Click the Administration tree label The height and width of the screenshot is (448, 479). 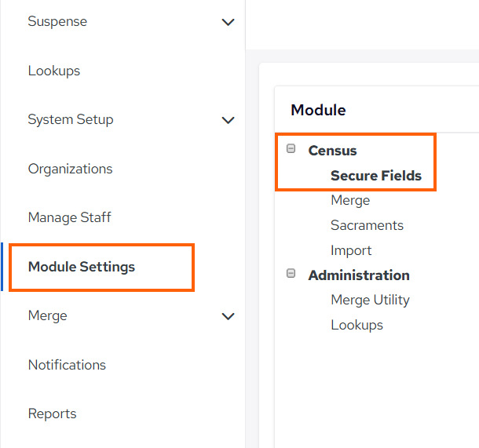point(359,275)
